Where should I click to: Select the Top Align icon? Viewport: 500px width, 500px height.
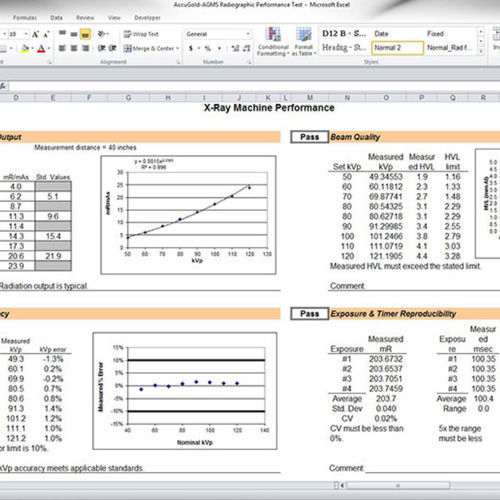click(62, 33)
